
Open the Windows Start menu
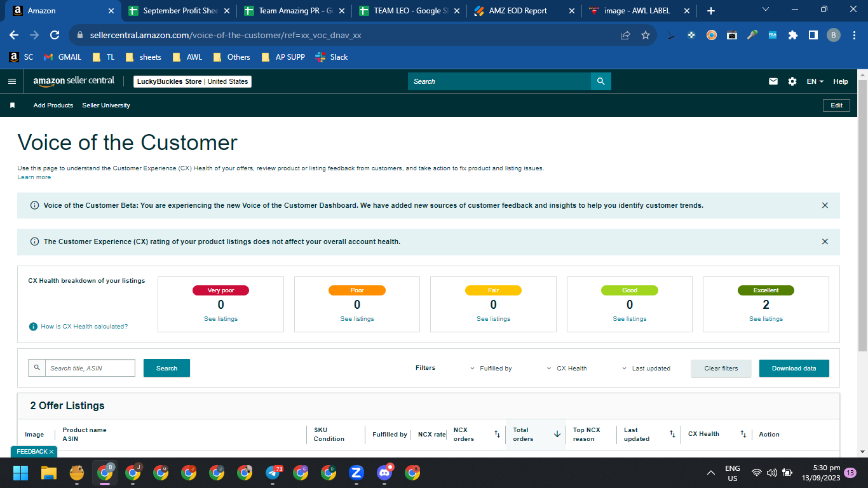click(x=21, y=473)
